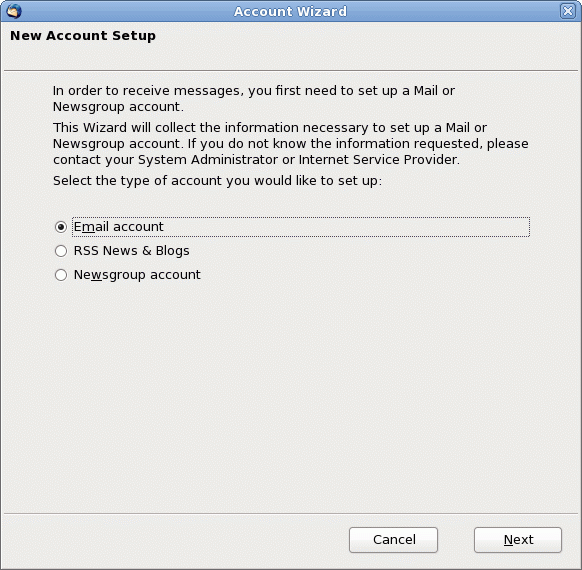The width and height of the screenshot is (582, 570).
Task: Close the Account Wizard window
Action: [568, 11]
